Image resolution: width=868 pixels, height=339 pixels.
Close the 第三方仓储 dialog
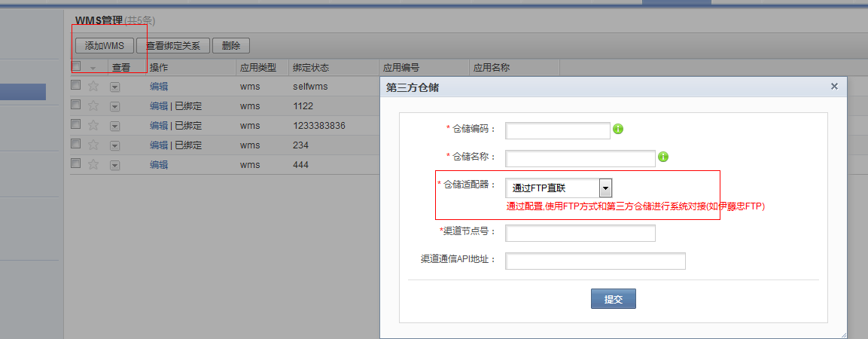coord(834,87)
